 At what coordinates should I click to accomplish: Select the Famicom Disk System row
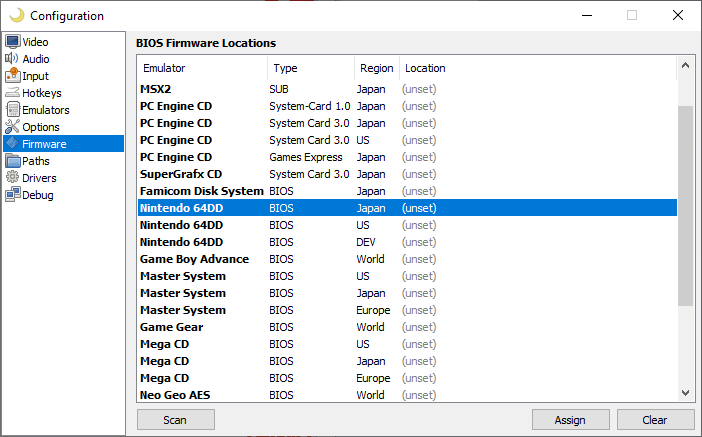(x=407, y=191)
